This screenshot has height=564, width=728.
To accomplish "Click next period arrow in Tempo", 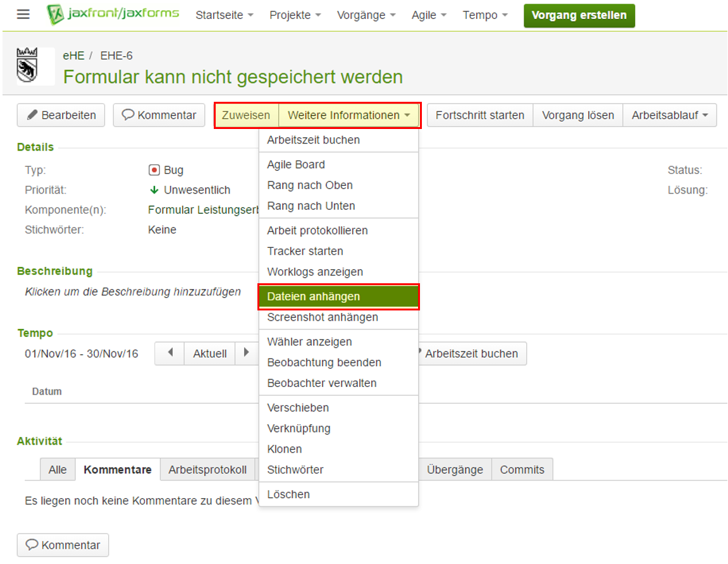I will pos(246,353).
